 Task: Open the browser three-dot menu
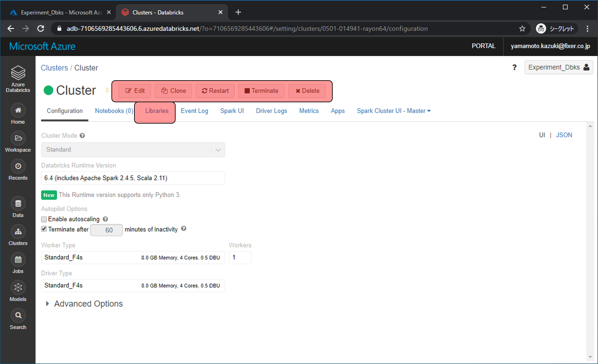[588, 28]
